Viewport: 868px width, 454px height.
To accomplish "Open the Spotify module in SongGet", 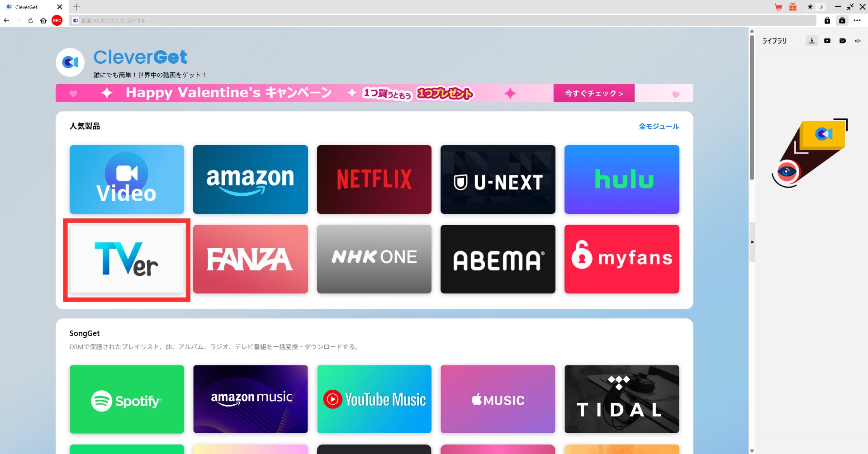I will pyautogui.click(x=127, y=399).
